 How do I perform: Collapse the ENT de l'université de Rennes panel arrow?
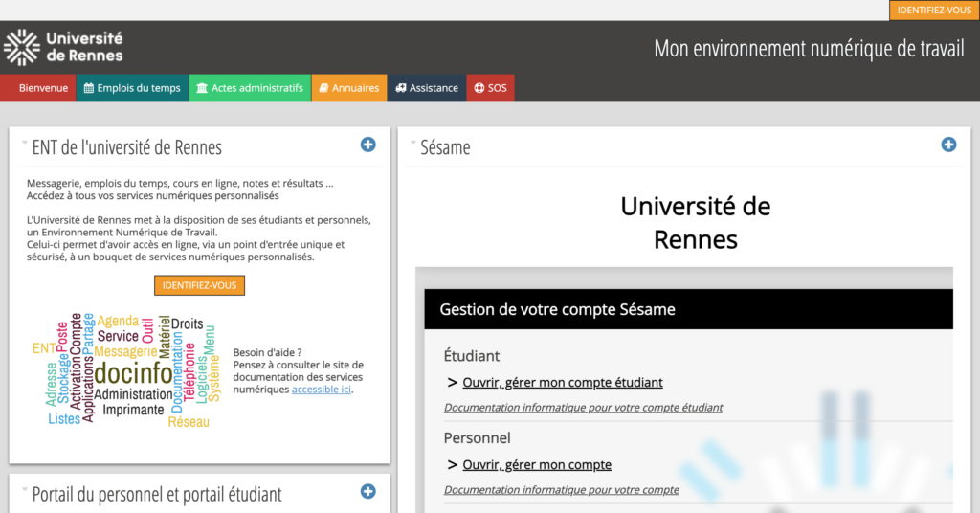pos(25,143)
